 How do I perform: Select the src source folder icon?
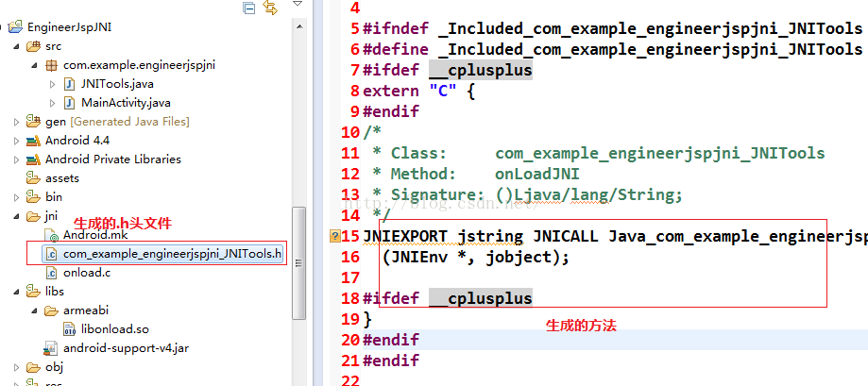(x=33, y=46)
